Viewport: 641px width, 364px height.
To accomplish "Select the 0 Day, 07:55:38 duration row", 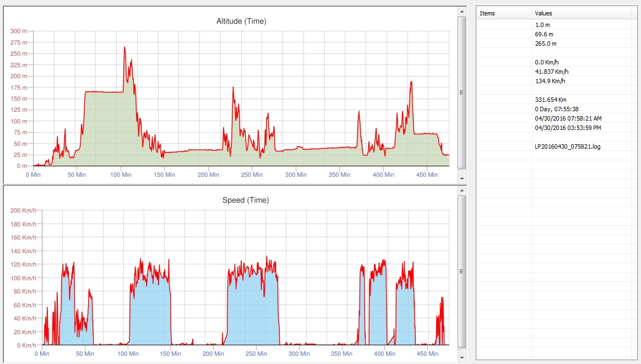I will pyautogui.click(x=556, y=109).
